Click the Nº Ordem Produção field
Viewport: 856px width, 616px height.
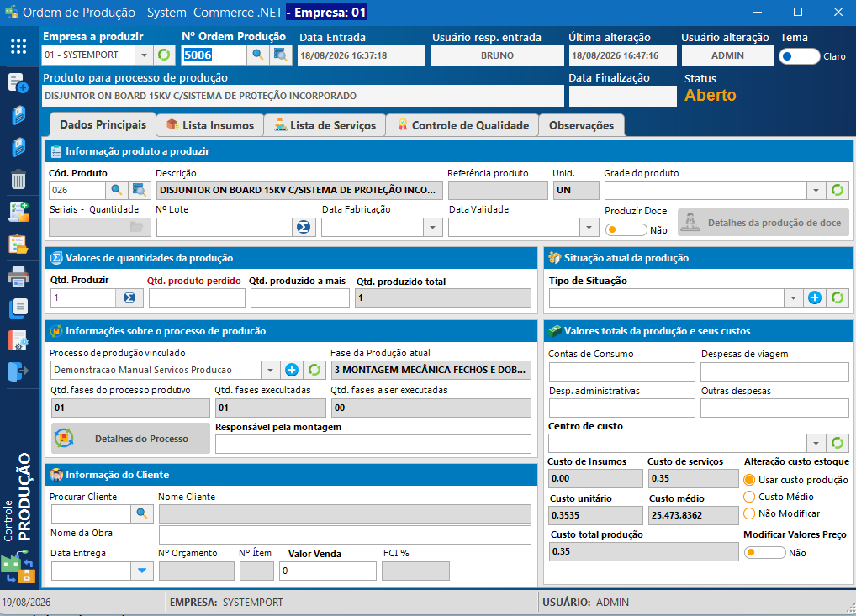click(214, 55)
